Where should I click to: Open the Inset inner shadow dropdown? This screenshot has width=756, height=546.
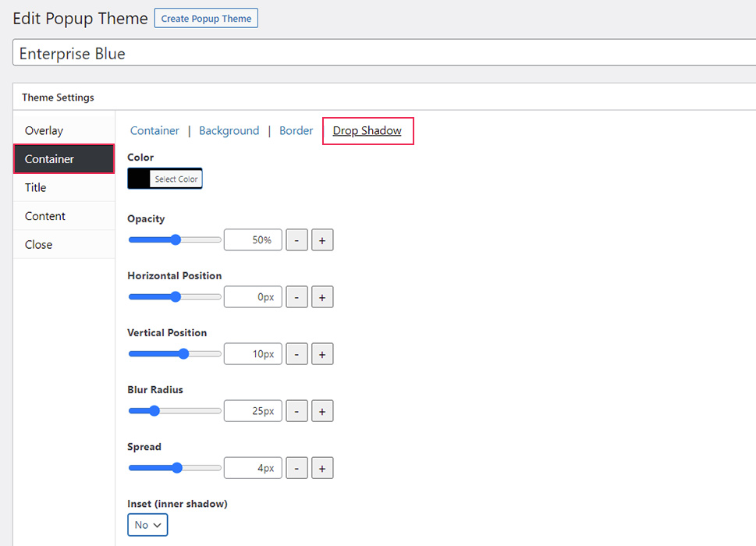[147, 525]
